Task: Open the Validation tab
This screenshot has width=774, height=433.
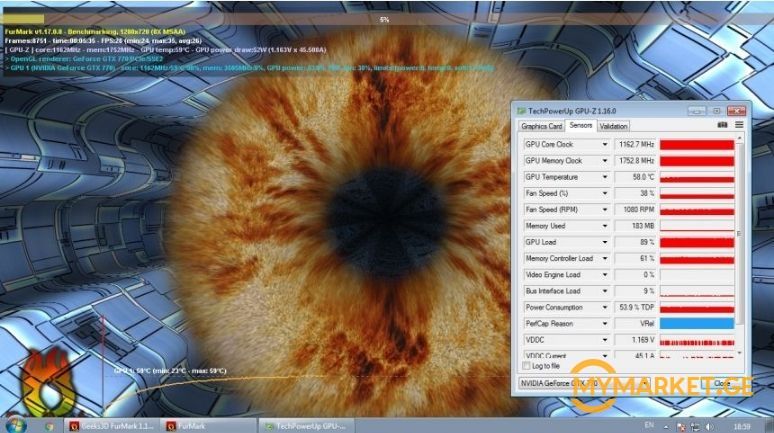Action: (x=613, y=126)
